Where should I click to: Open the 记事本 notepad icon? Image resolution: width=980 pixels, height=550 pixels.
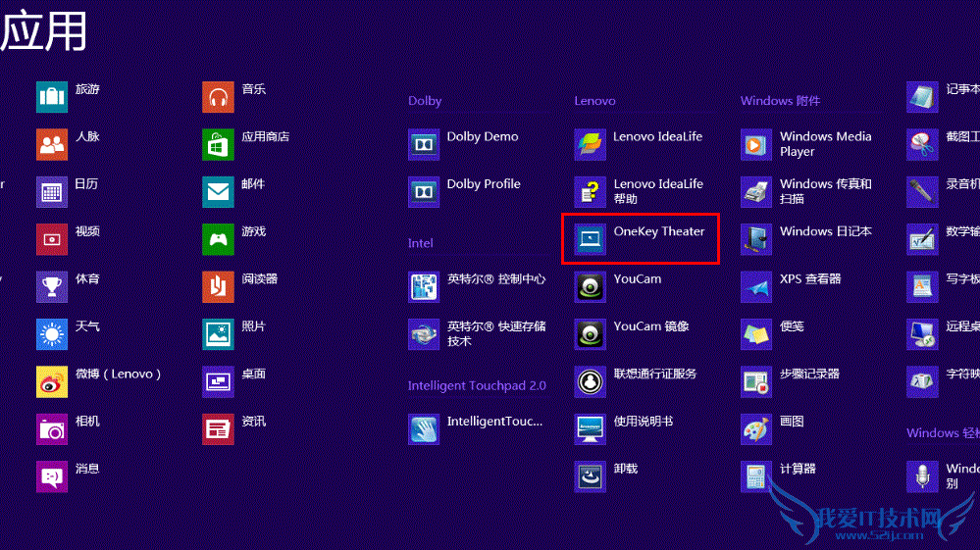(x=922, y=97)
